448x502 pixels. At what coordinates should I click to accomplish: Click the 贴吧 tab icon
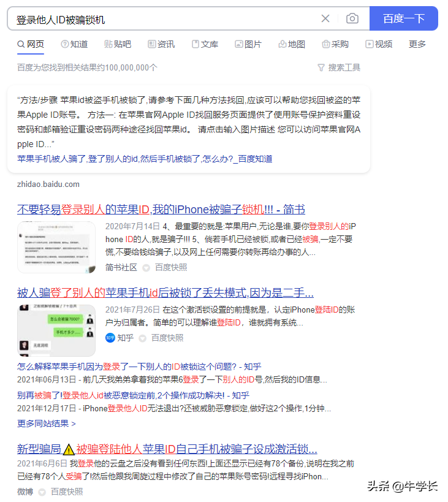coord(108,44)
